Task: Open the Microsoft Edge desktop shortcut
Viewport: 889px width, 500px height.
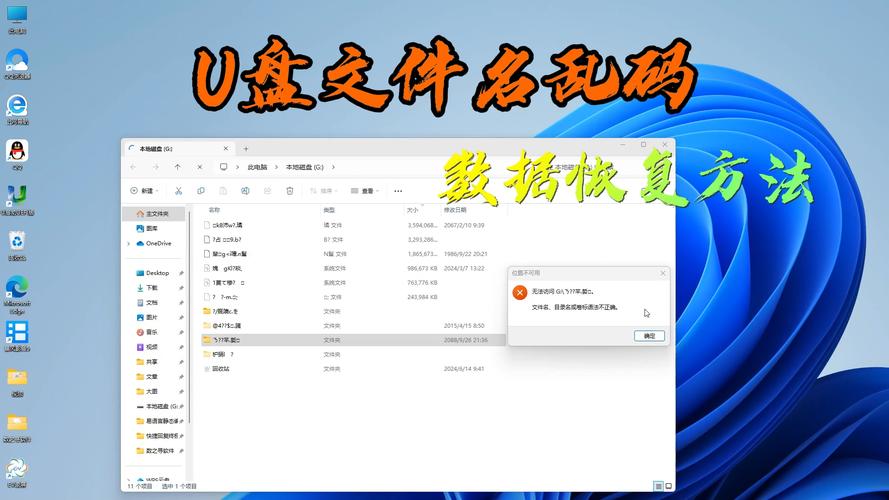Action: [17, 294]
